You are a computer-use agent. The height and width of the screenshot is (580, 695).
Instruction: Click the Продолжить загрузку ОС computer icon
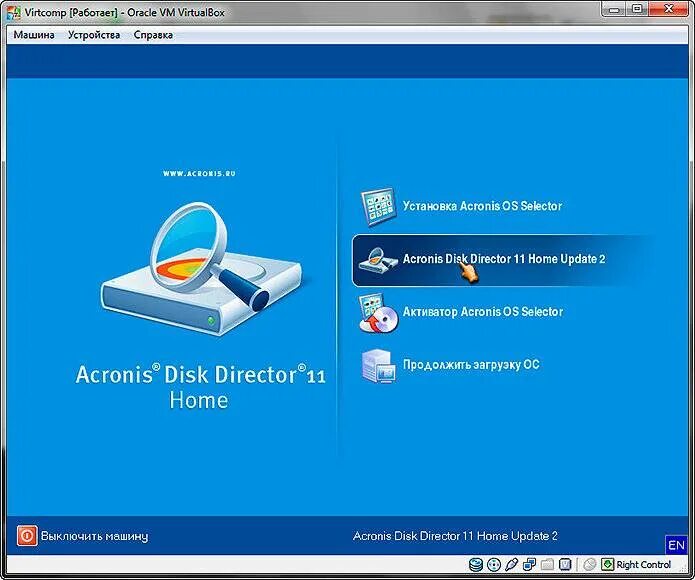pos(378,366)
